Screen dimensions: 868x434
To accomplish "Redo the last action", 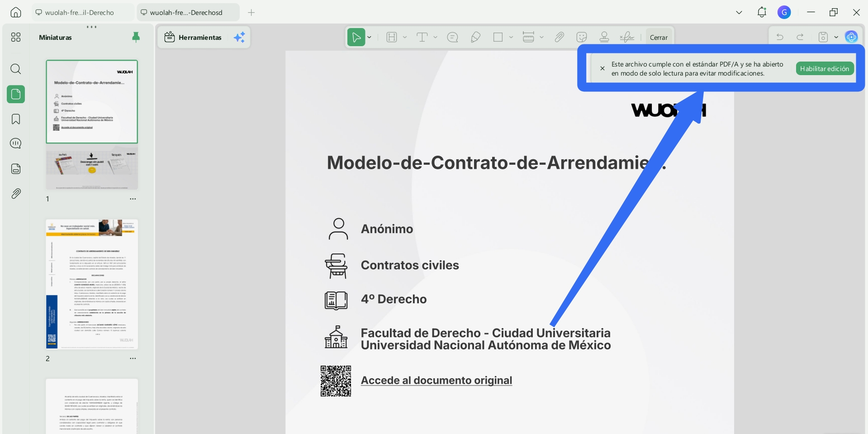I will click(800, 37).
